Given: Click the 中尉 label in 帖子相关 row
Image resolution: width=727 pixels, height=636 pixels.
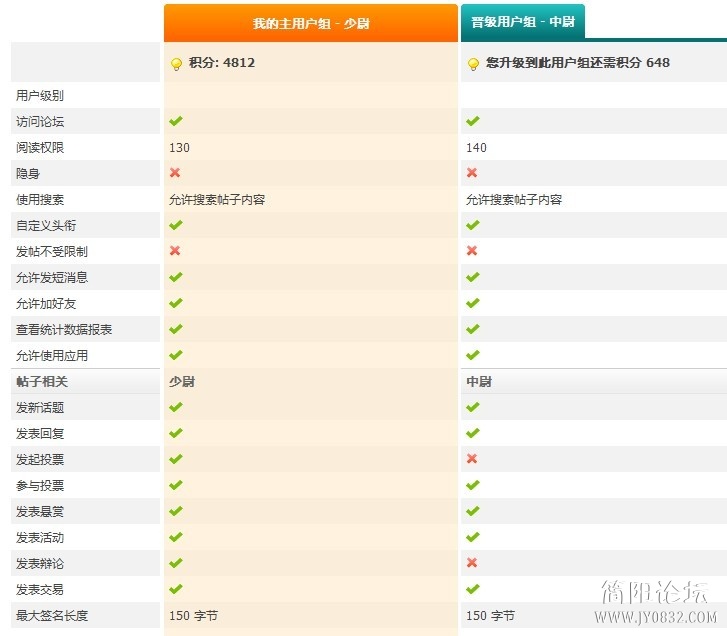Looking at the screenshot, I should pyautogui.click(x=478, y=382).
